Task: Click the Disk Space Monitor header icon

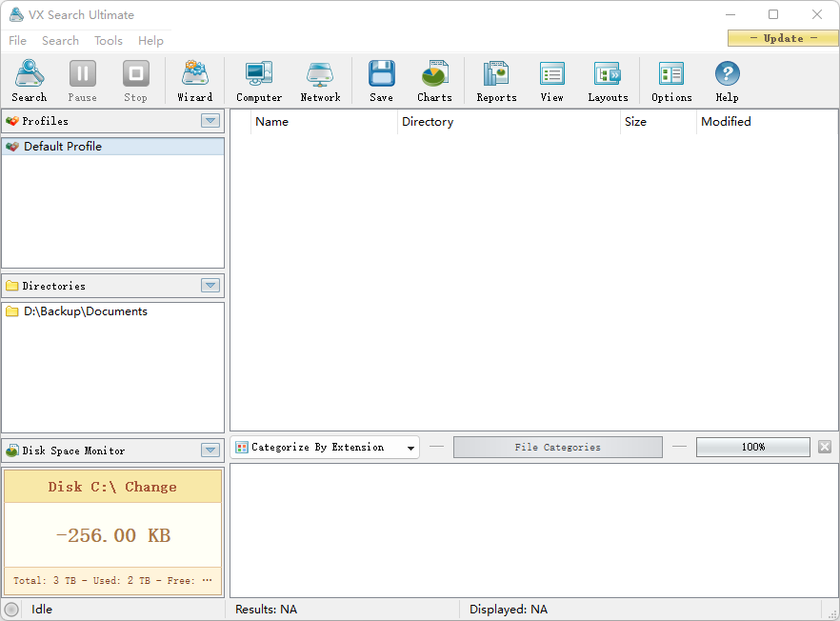Action: (12, 451)
